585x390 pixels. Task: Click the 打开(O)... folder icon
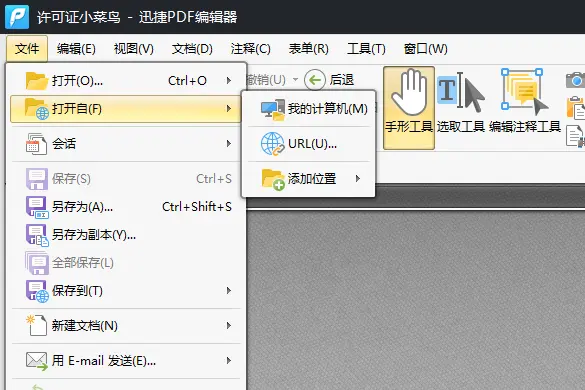tap(37, 81)
